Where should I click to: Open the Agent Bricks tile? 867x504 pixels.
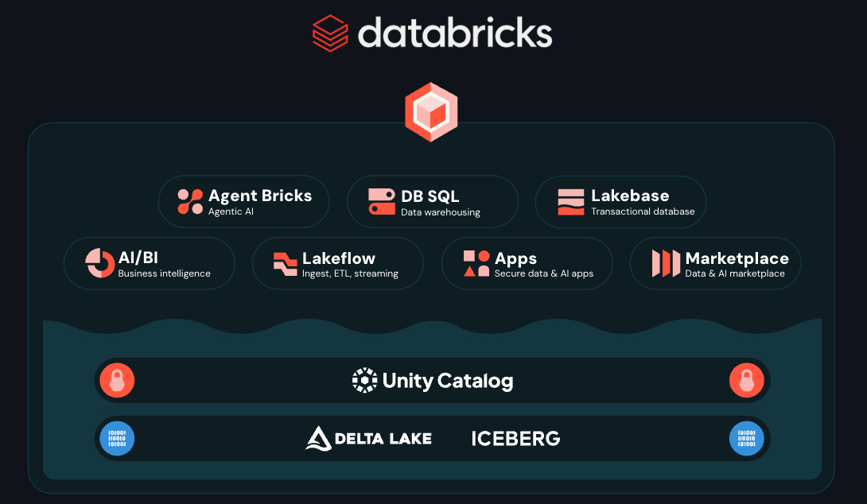(x=243, y=201)
